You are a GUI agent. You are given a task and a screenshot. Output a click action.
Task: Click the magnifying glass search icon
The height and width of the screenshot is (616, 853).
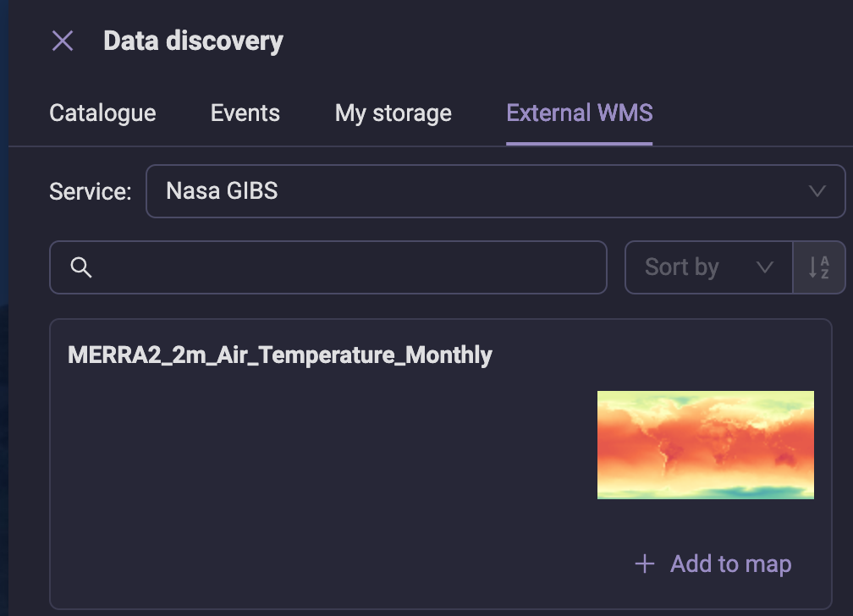pos(81,267)
